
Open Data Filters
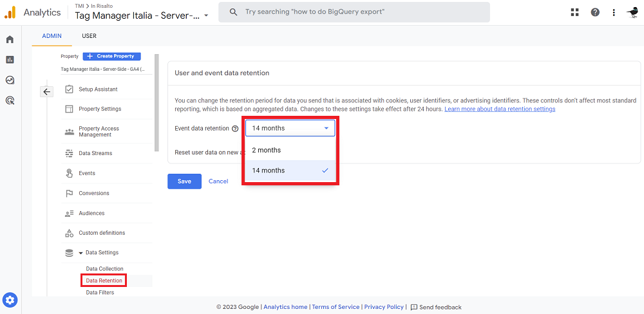pos(100,292)
